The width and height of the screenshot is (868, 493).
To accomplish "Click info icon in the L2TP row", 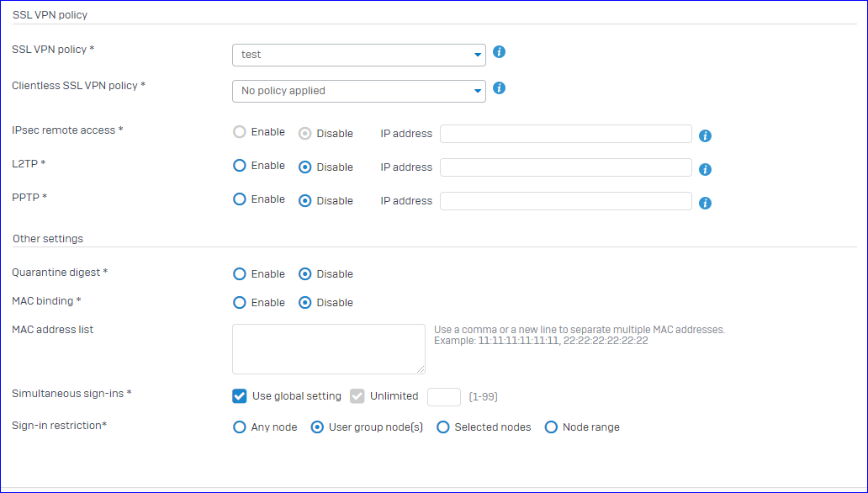I will 705,169.
